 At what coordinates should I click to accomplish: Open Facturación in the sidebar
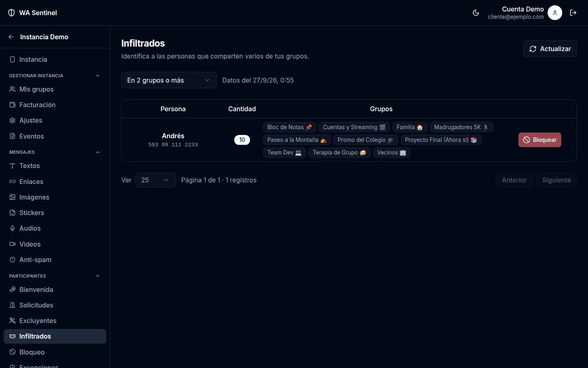55,105
